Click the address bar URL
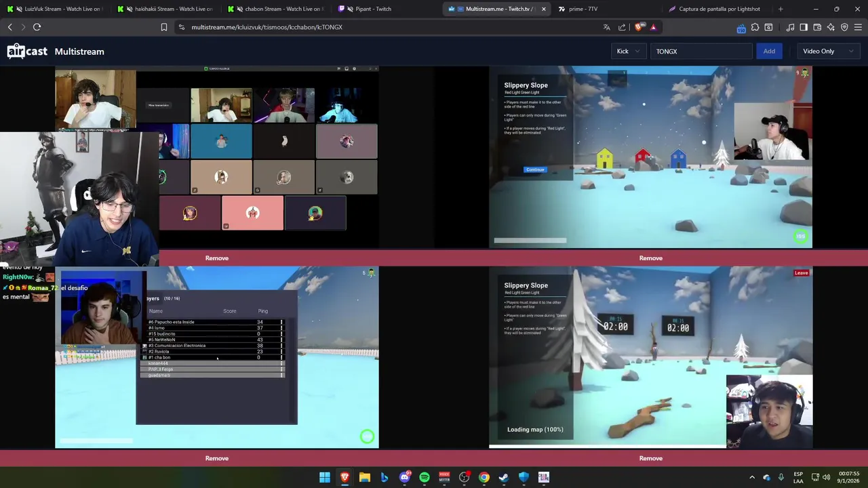868x488 pixels. point(267,27)
